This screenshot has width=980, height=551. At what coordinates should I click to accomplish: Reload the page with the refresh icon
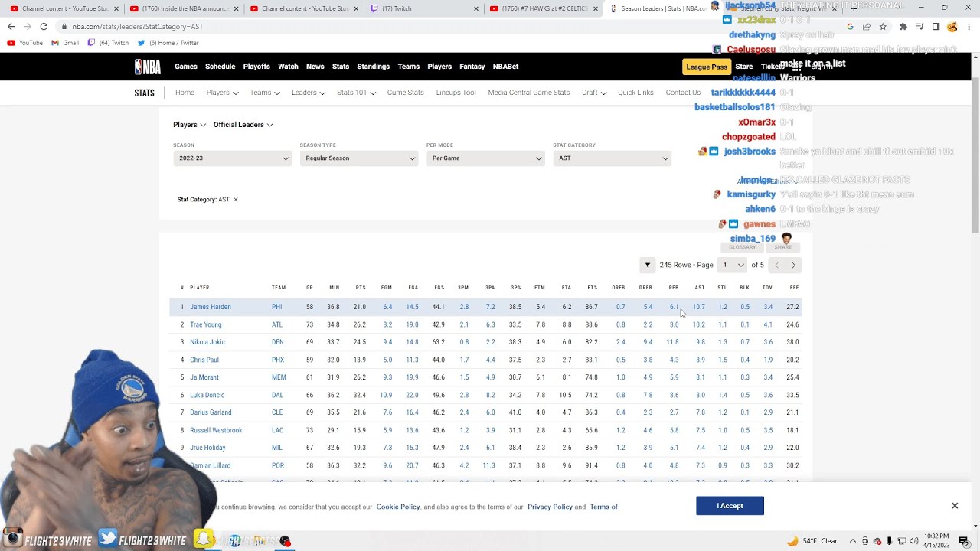(44, 26)
